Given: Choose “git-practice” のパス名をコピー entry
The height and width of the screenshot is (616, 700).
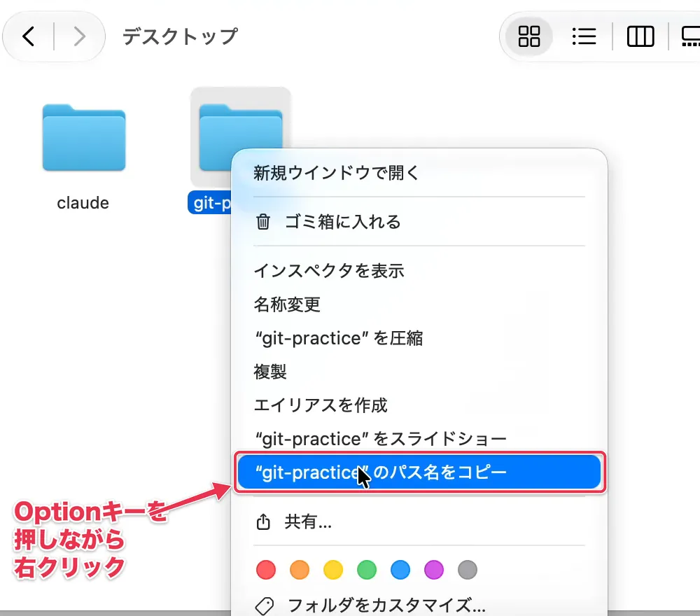Looking at the screenshot, I should [419, 472].
